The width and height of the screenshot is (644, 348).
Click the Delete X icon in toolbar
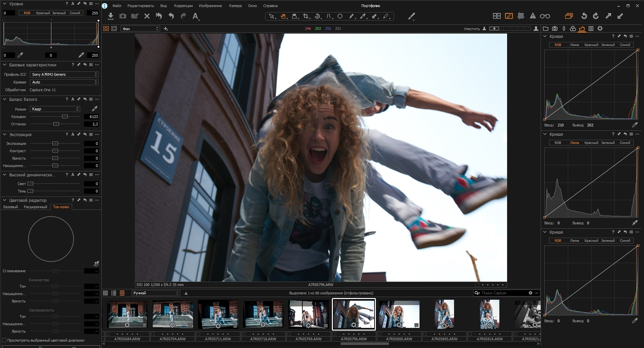click(147, 16)
